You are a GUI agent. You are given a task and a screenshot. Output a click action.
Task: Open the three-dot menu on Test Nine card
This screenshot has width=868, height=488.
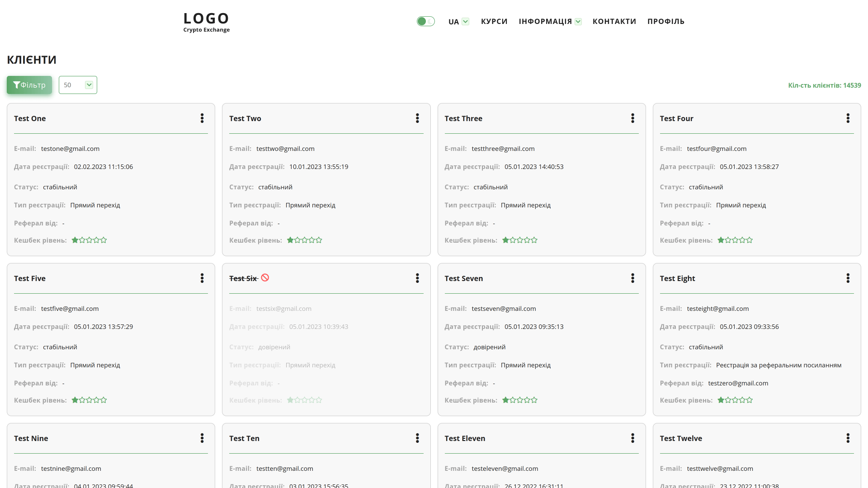(202, 438)
